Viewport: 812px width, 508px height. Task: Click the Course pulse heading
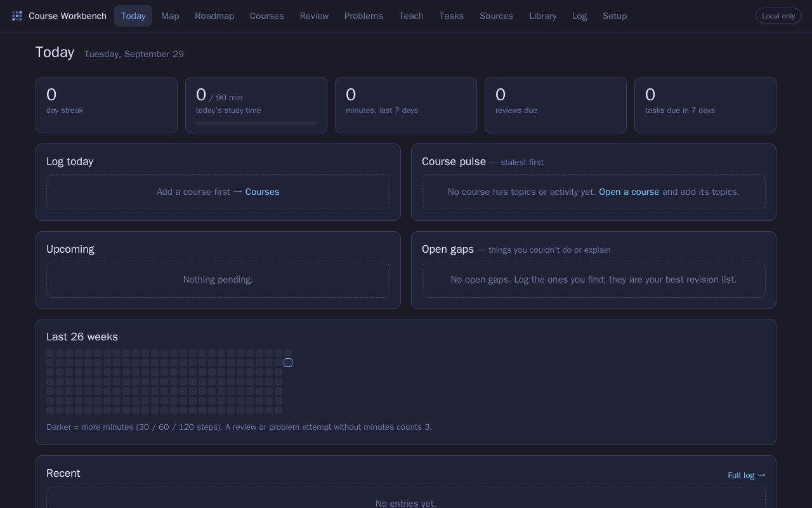coord(454,161)
